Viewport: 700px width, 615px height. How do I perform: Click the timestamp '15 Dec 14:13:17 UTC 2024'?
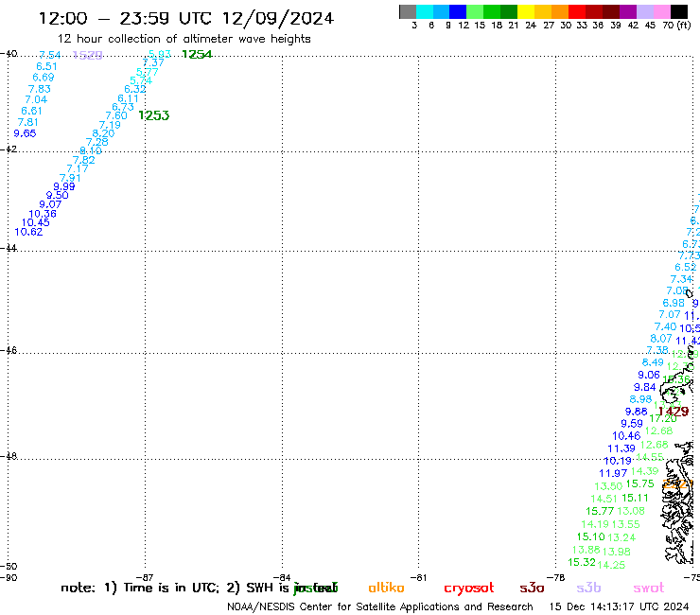tap(619, 606)
